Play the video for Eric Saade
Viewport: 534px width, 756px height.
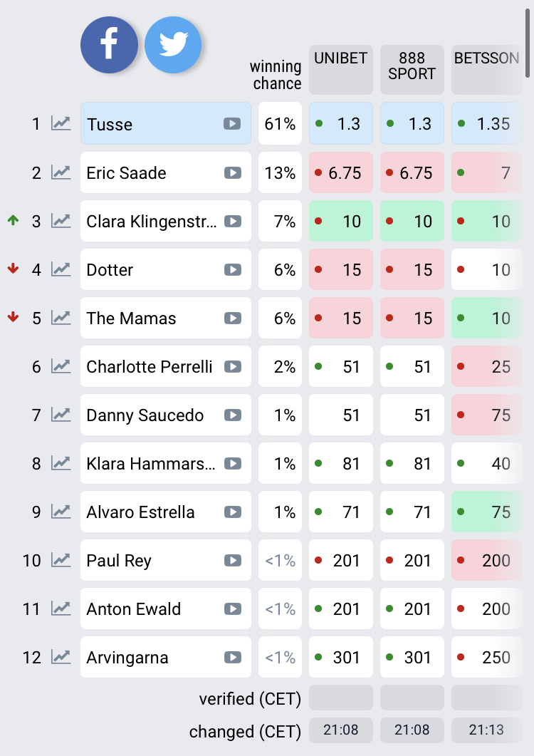point(232,172)
